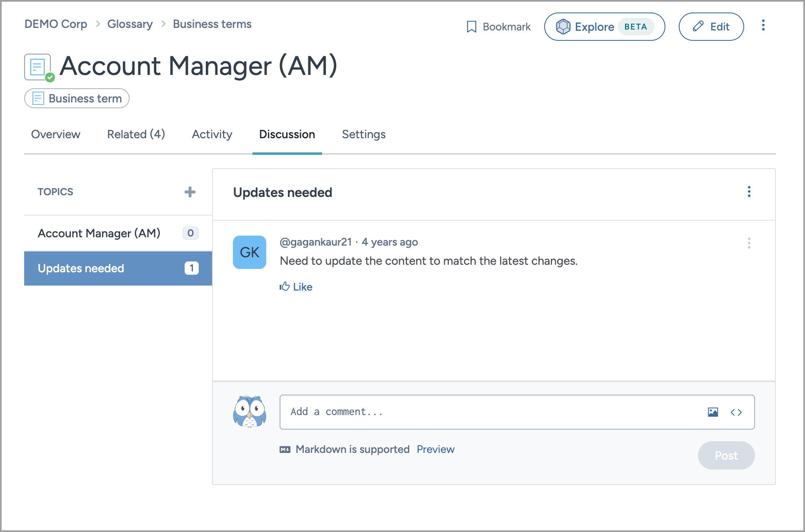This screenshot has height=532, width=805.
Task: Click the Bookmark icon
Action: 472,27
